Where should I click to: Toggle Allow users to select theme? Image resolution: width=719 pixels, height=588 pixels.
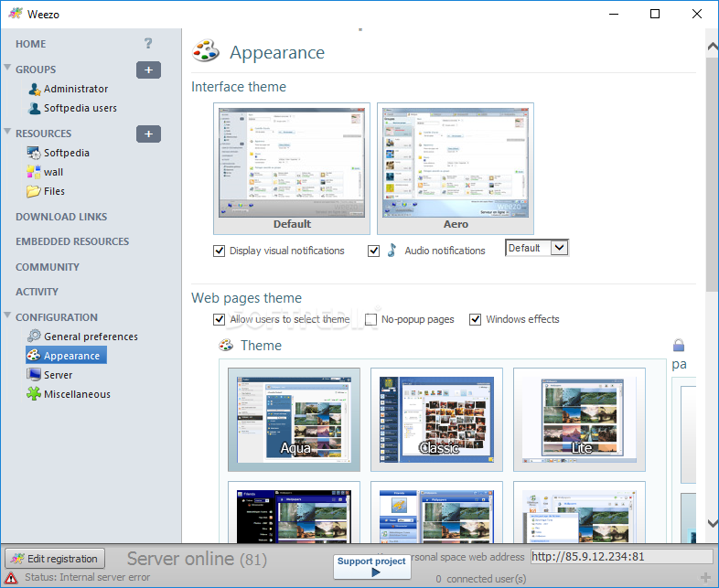coord(220,319)
